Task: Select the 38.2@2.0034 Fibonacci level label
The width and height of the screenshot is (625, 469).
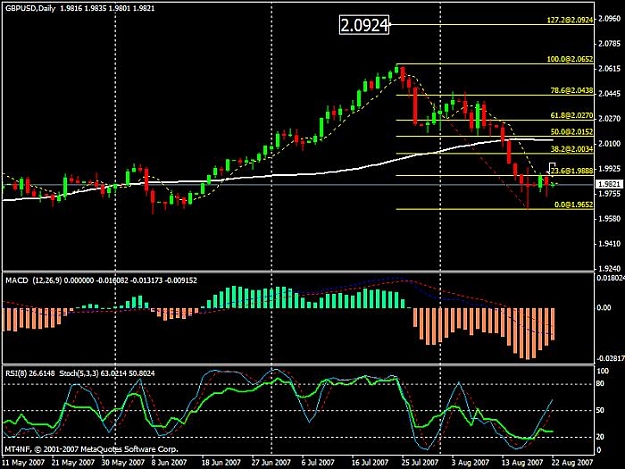Action: click(x=571, y=149)
